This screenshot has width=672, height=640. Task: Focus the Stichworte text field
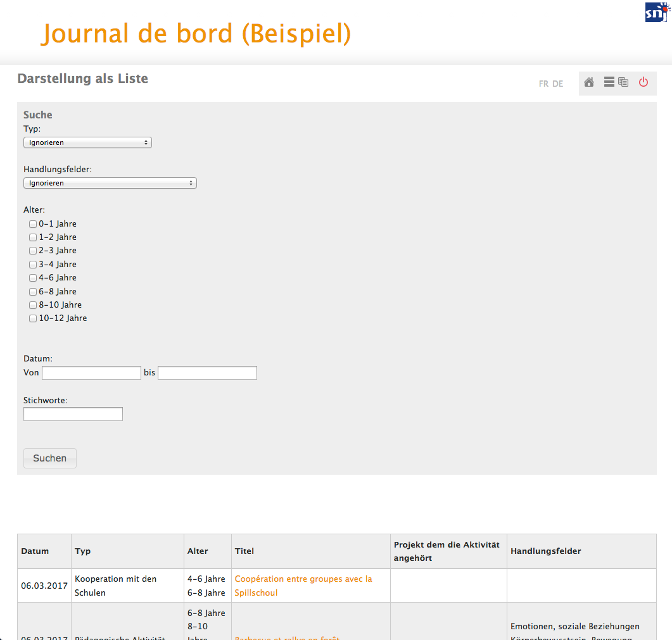click(x=73, y=414)
